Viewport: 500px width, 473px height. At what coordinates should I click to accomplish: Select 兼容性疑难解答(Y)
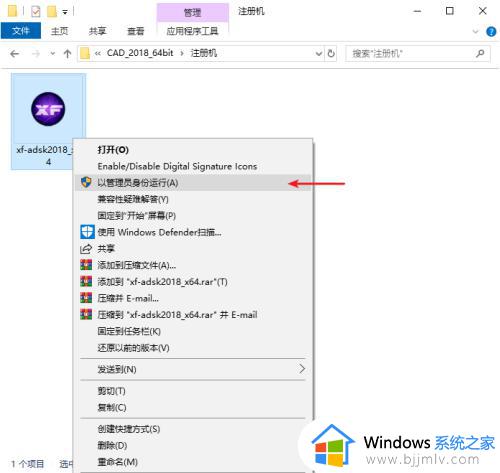coord(193,199)
